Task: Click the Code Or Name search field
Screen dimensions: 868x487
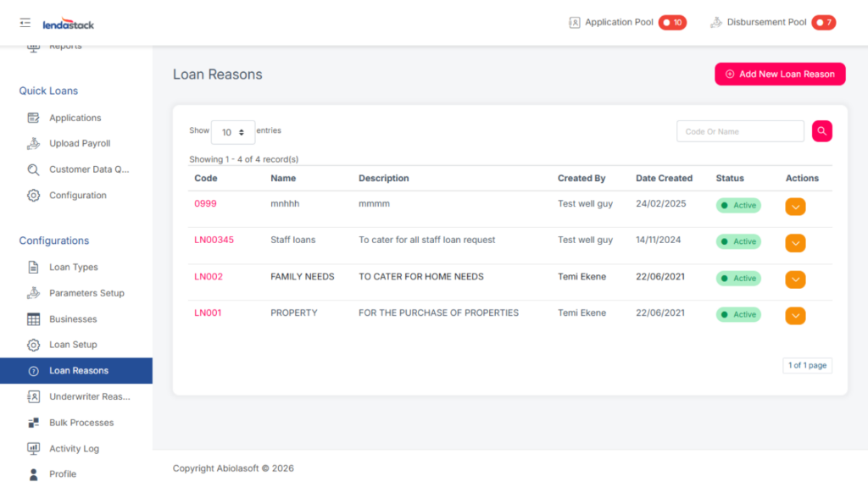Action: [739, 131]
